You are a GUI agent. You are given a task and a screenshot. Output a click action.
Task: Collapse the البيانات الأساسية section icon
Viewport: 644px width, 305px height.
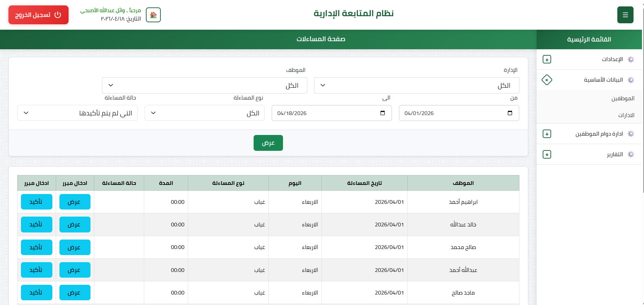pyautogui.click(x=547, y=80)
